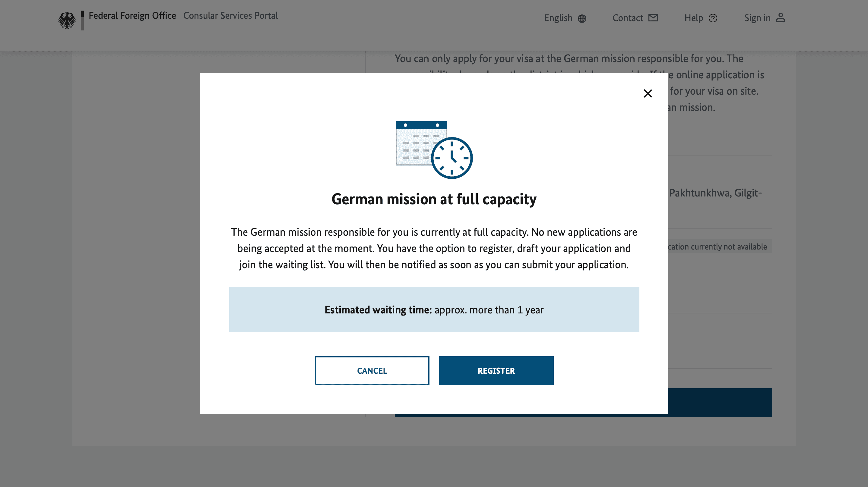
Task: Click the Federal Foreign Office title
Action: (x=132, y=15)
